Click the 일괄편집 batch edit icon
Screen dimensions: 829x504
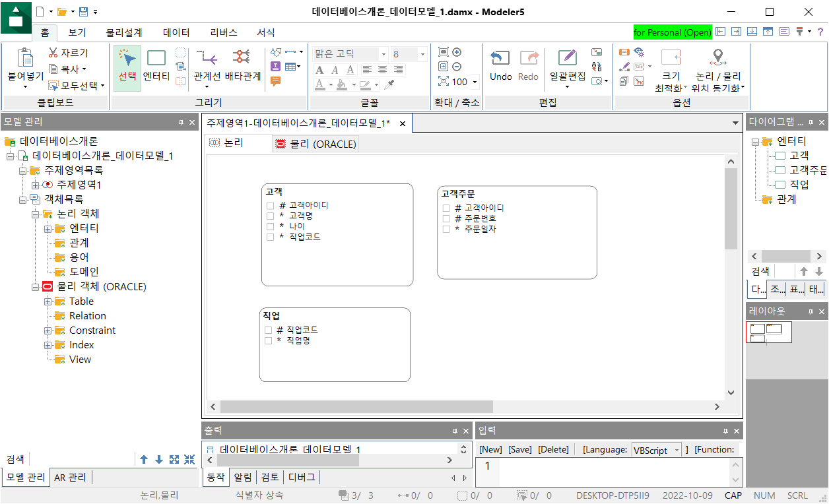568,59
